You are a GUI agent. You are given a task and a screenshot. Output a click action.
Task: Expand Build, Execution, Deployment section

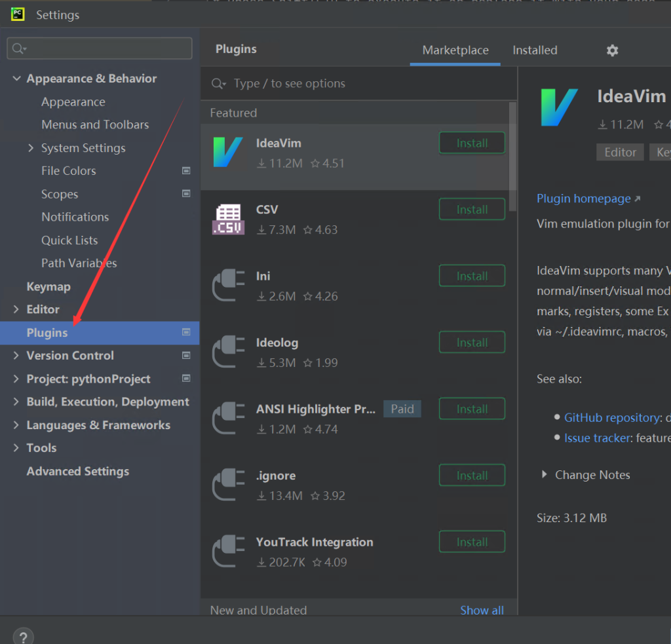tap(16, 402)
